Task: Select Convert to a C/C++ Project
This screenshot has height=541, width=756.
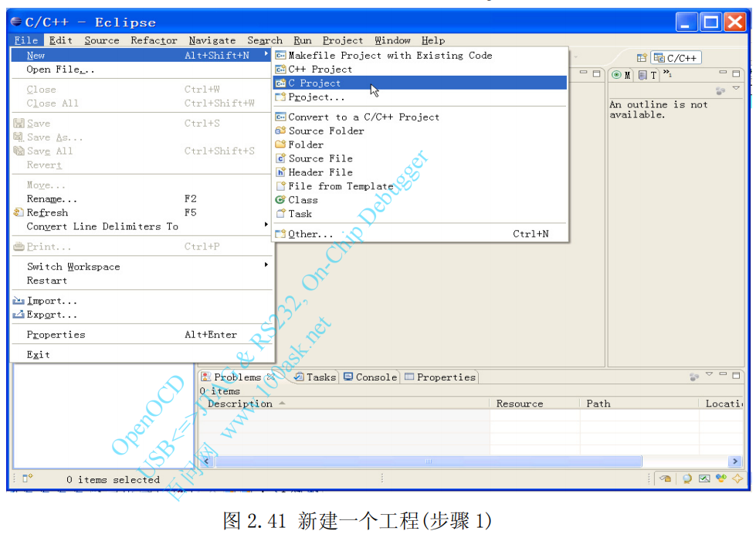Action: [x=420, y=117]
